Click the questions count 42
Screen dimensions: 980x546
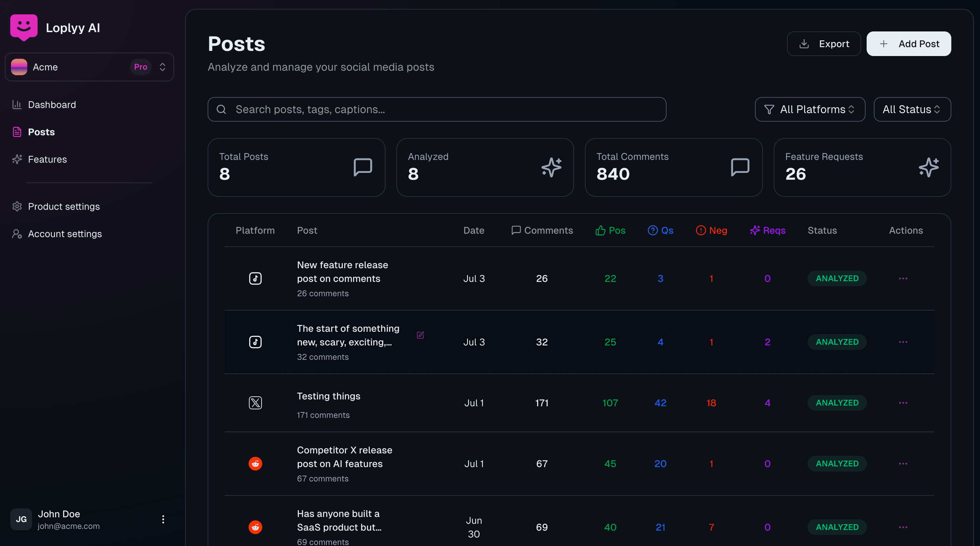pyautogui.click(x=660, y=403)
